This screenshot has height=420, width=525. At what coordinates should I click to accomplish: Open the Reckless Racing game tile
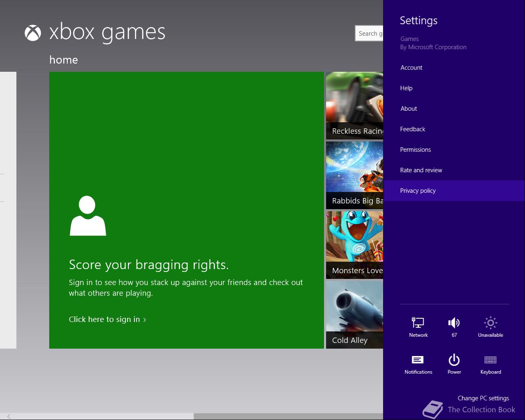point(354,106)
